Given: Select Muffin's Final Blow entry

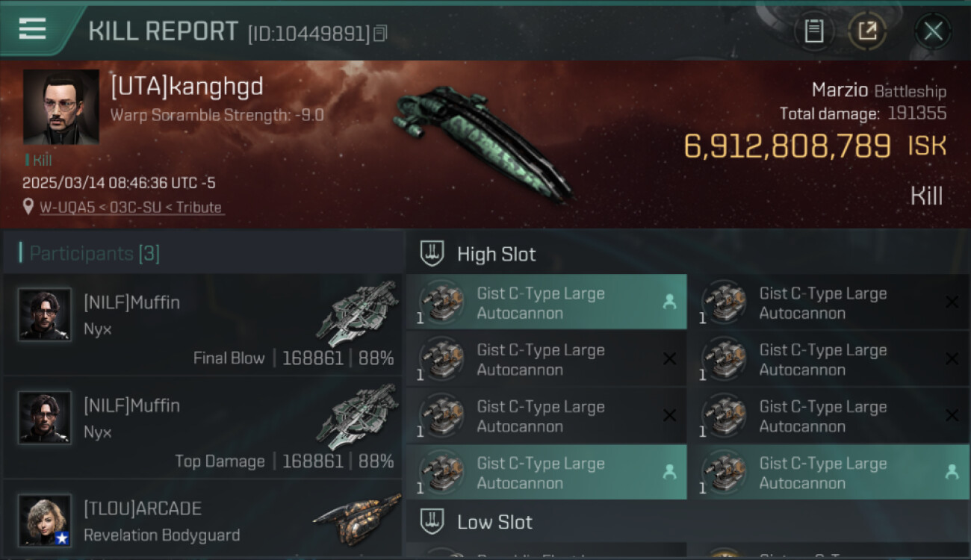Looking at the screenshot, I should 203,325.
